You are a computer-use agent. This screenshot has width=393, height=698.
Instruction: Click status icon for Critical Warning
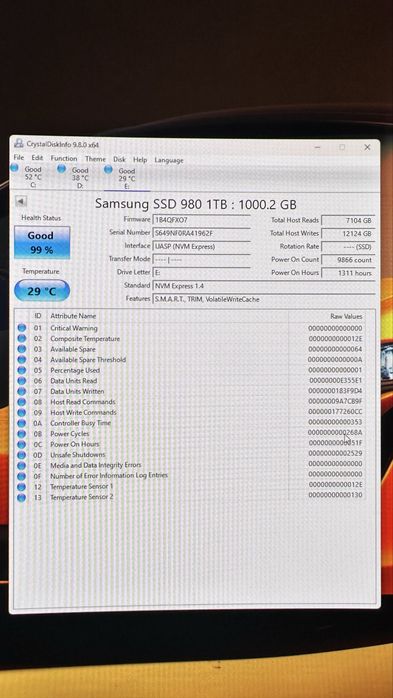tap(21, 328)
